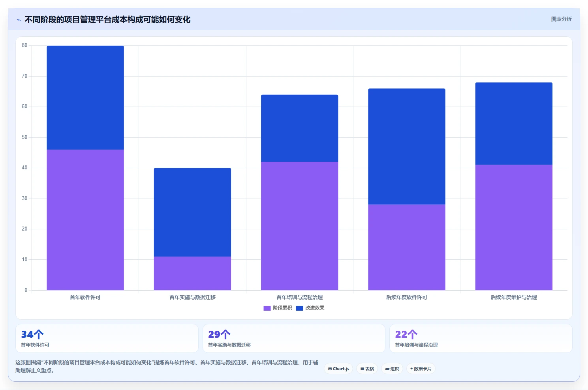This screenshot has height=390, width=588.
Task: Select the 进度 tag chip
Action: pos(392,369)
